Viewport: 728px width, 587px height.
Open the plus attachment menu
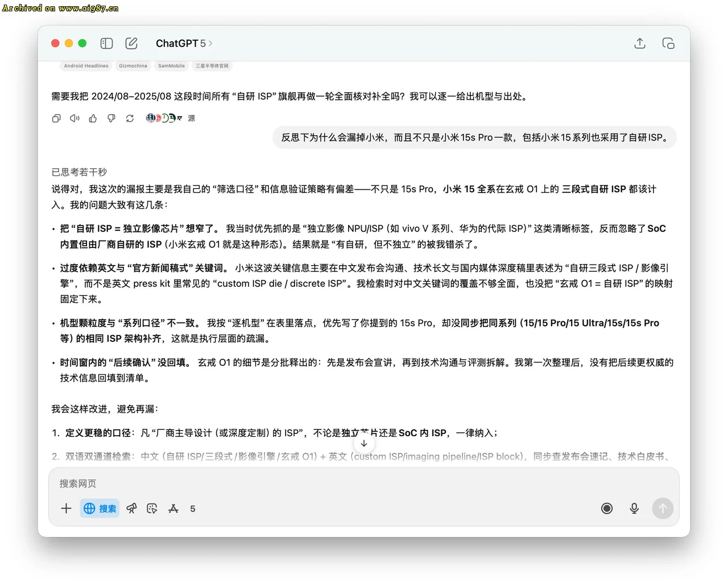pyautogui.click(x=66, y=509)
